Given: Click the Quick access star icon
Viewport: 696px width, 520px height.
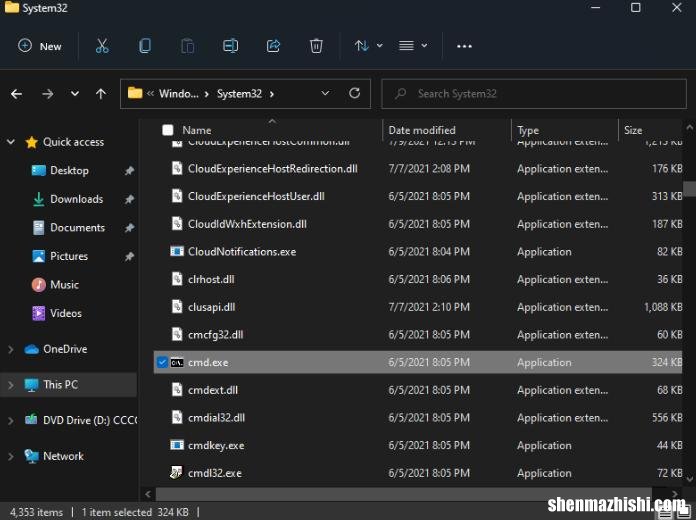Looking at the screenshot, I should [32, 142].
